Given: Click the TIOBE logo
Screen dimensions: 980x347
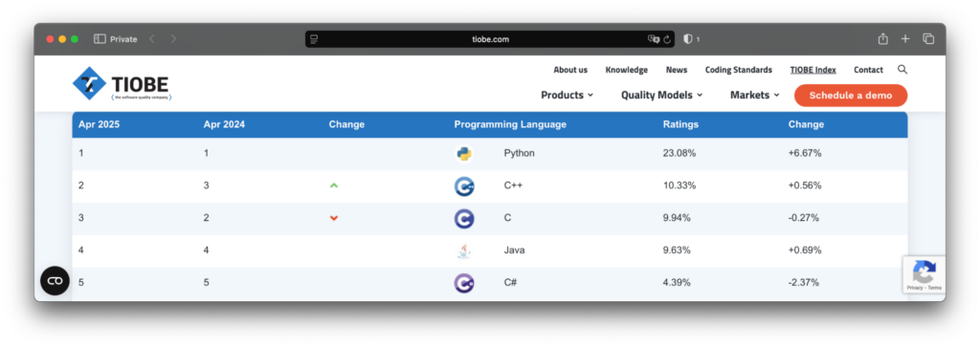Looking at the screenshot, I should pyautogui.click(x=122, y=83).
